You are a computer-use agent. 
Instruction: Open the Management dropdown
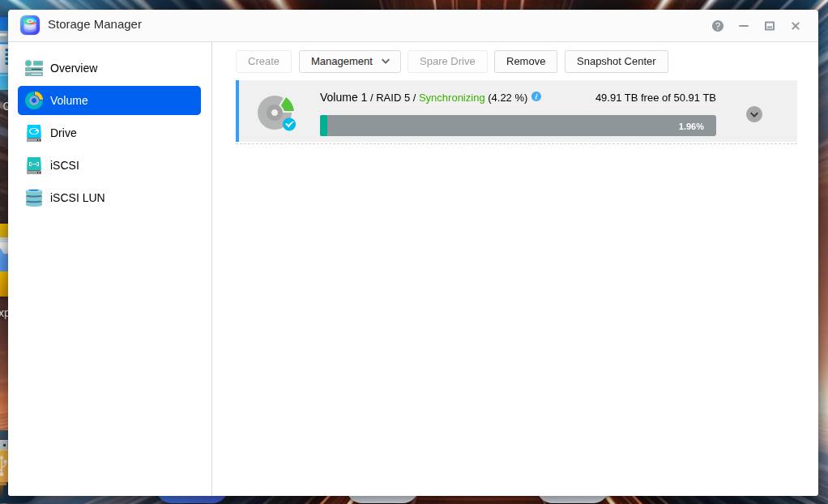pyautogui.click(x=349, y=62)
